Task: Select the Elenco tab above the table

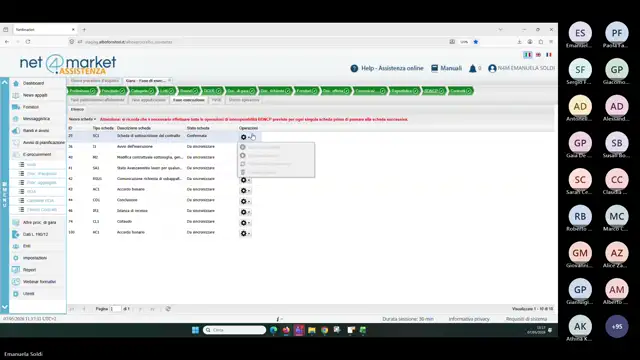Action: 77,109
